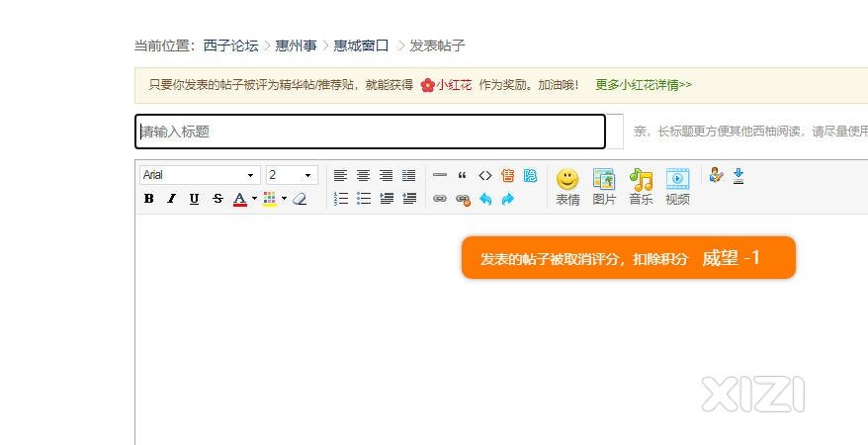Open the 表情 emoticon picker
868x445 pixels.
pos(567,187)
